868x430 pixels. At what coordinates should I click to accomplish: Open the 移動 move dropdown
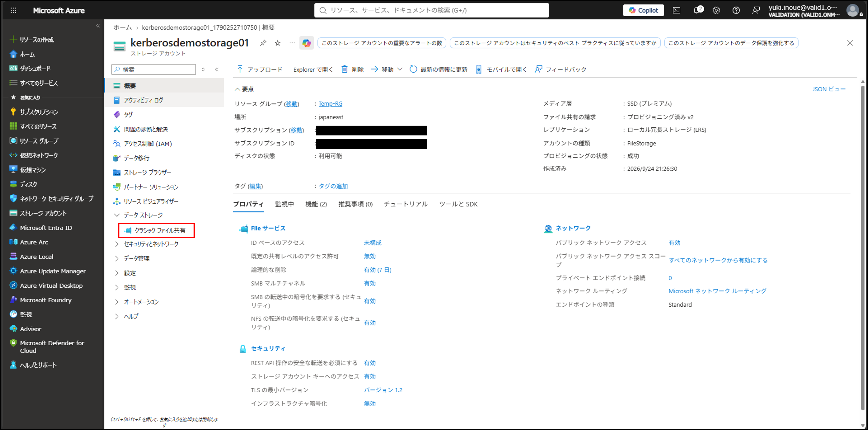click(x=387, y=69)
